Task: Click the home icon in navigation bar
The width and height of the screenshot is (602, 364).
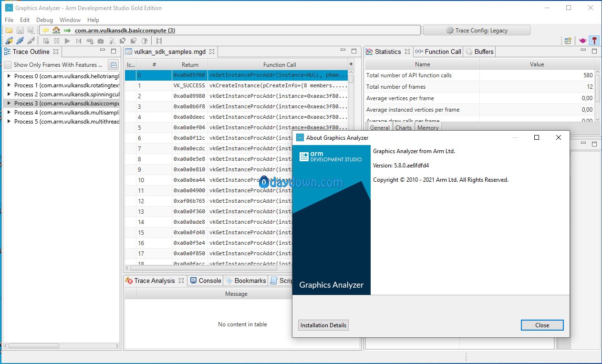Action: pos(56,31)
